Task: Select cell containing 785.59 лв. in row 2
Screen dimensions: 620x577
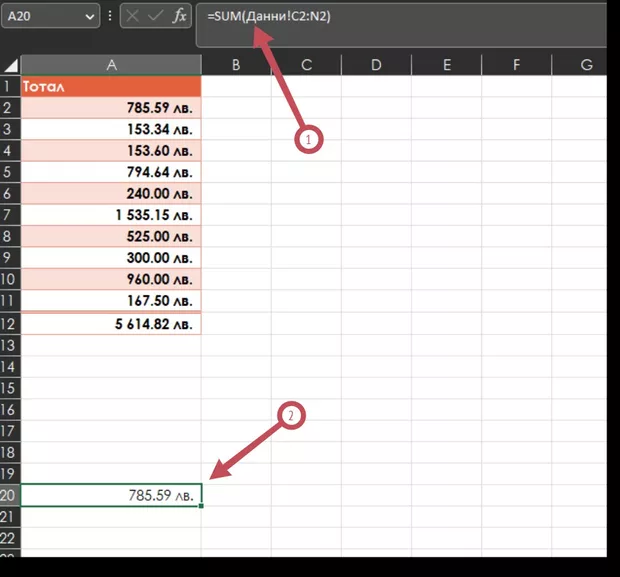Action: click(x=111, y=108)
